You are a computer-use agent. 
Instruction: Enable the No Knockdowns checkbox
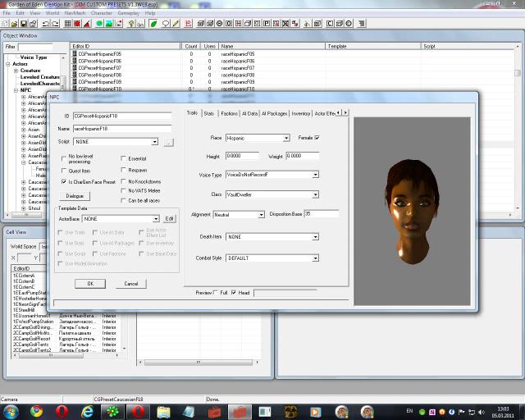click(x=123, y=181)
